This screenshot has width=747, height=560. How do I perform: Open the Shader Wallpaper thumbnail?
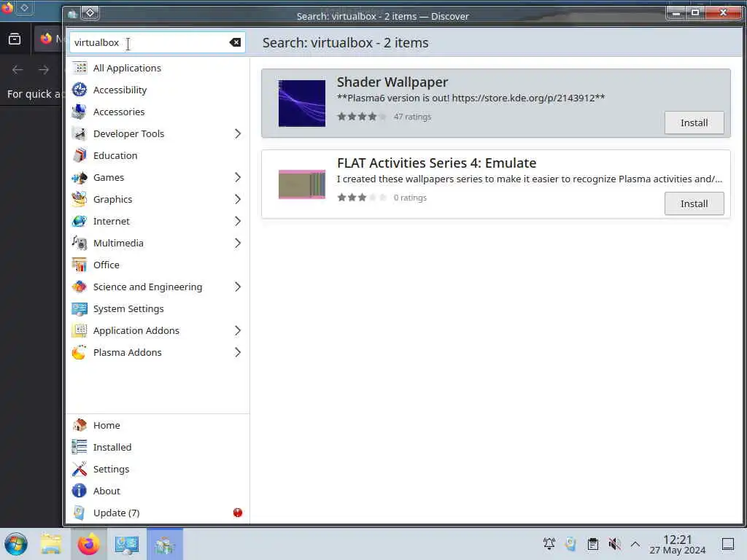[x=302, y=104]
